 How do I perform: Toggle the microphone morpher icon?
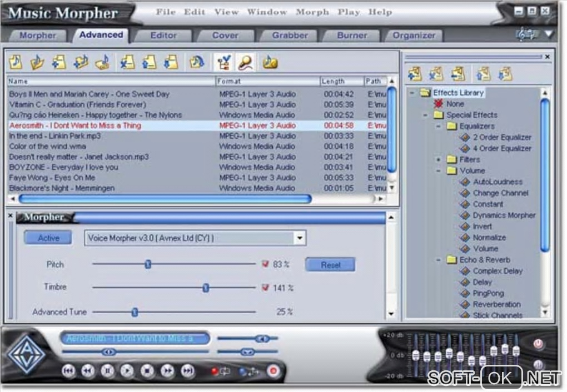point(246,62)
